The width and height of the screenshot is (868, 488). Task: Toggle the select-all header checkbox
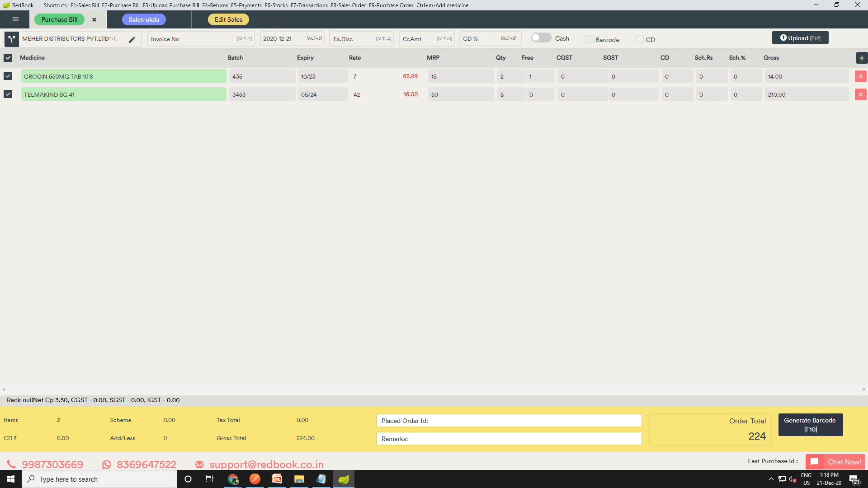[x=8, y=58]
